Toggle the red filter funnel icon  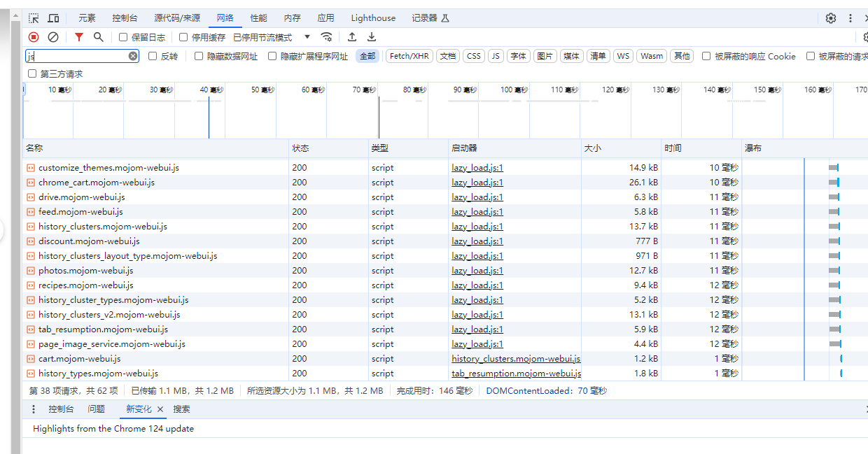point(79,37)
